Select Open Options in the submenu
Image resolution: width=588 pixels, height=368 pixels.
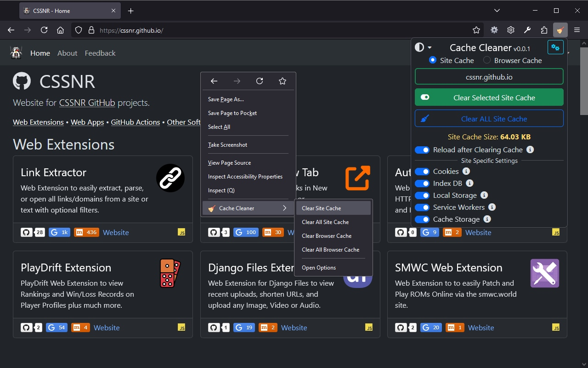click(x=333, y=268)
